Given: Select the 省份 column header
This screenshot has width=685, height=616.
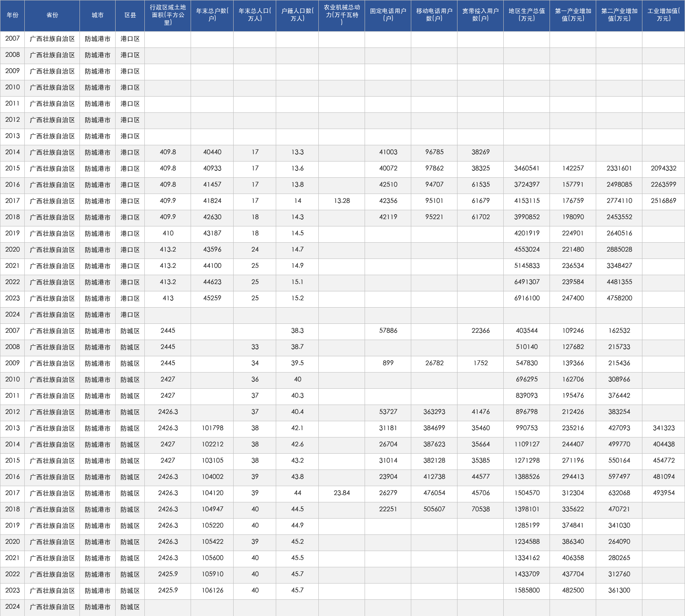Looking at the screenshot, I should click(52, 15).
